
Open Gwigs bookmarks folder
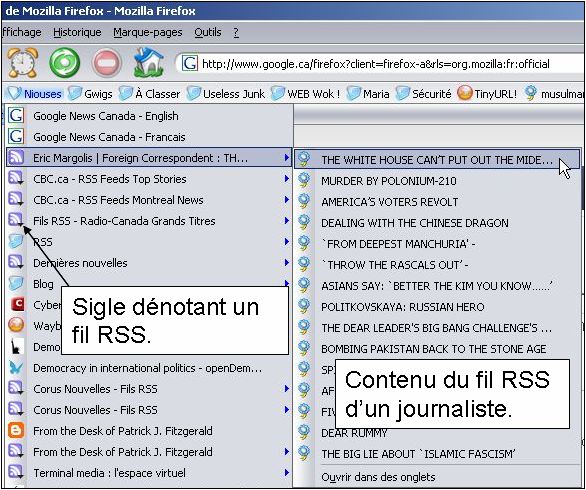point(90,93)
